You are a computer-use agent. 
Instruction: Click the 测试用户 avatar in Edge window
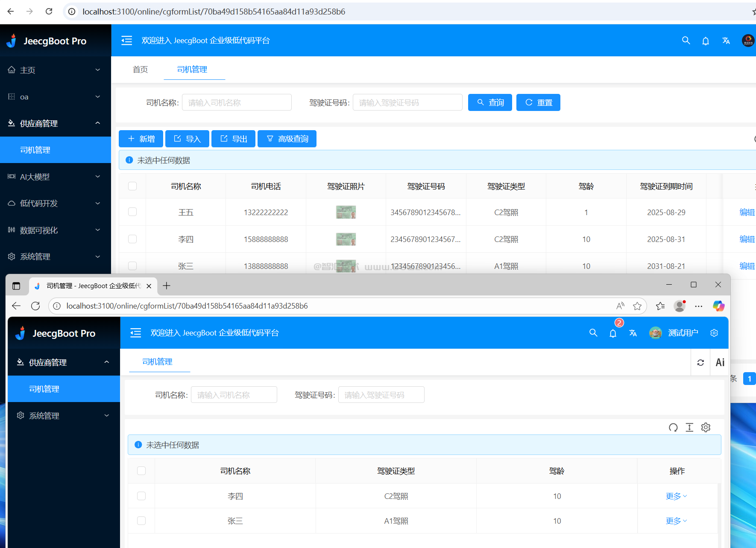[x=655, y=333]
